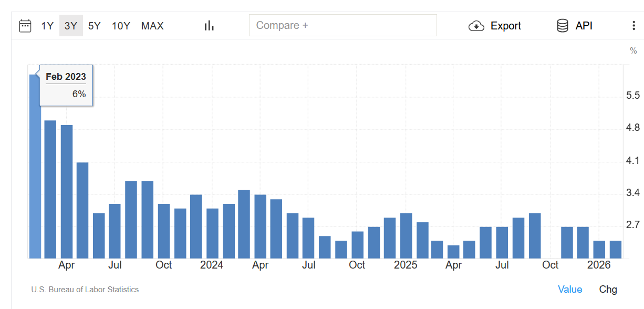The image size is (644, 309).
Task: Click the Compare + input field
Action: 343,25
